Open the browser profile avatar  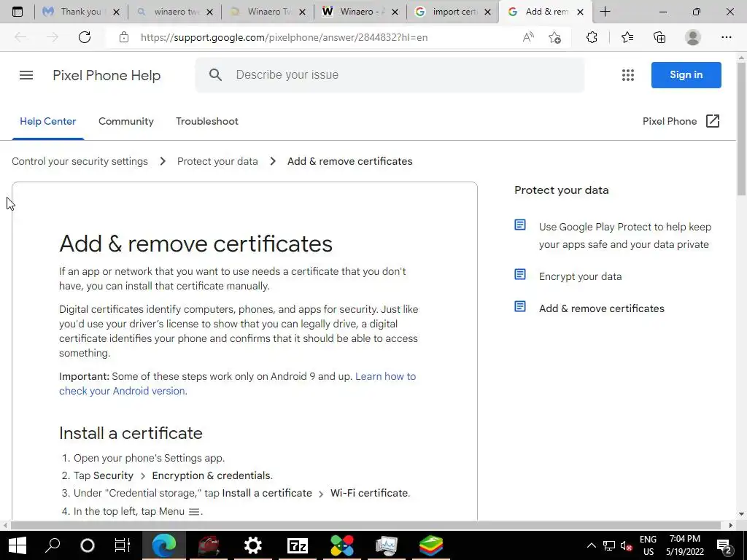click(x=693, y=37)
